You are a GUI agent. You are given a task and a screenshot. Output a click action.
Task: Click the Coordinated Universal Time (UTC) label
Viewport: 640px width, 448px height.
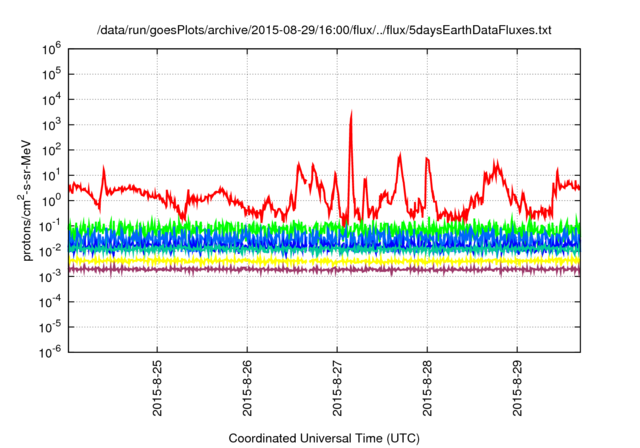(324, 439)
